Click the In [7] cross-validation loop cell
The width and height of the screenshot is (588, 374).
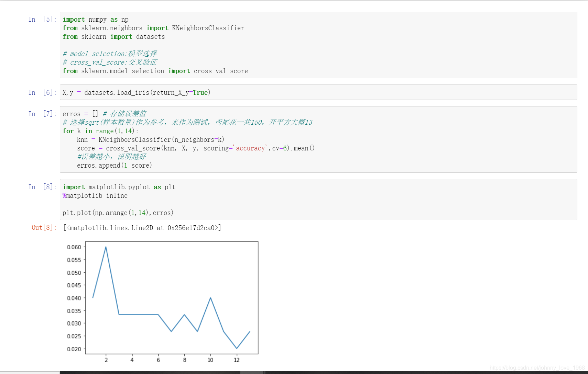pos(318,139)
